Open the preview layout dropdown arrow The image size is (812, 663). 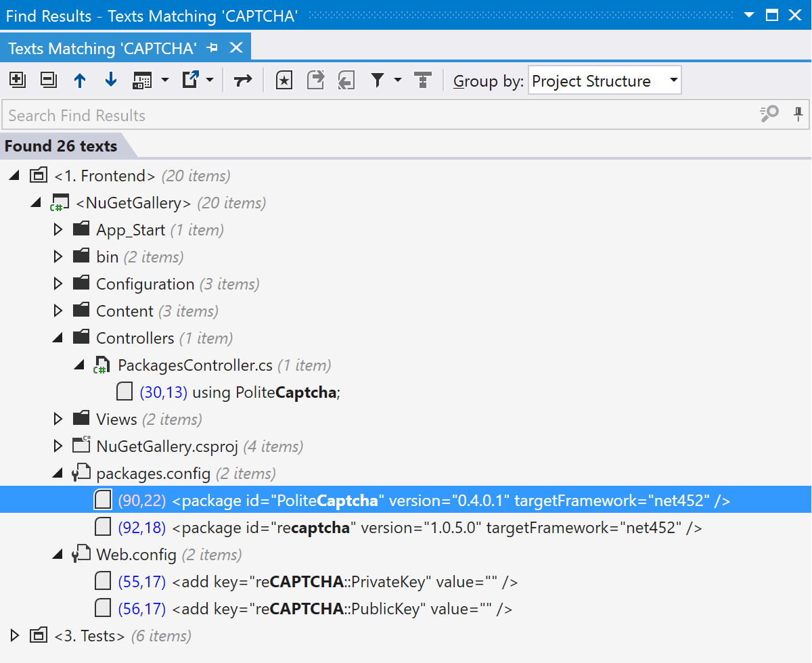pyautogui.click(x=165, y=81)
